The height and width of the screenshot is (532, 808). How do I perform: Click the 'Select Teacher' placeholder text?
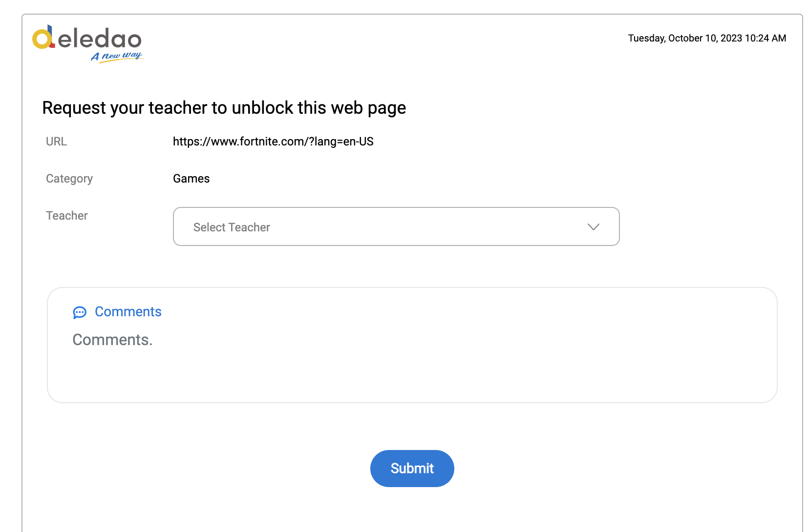pyautogui.click(x=232, y=227)
